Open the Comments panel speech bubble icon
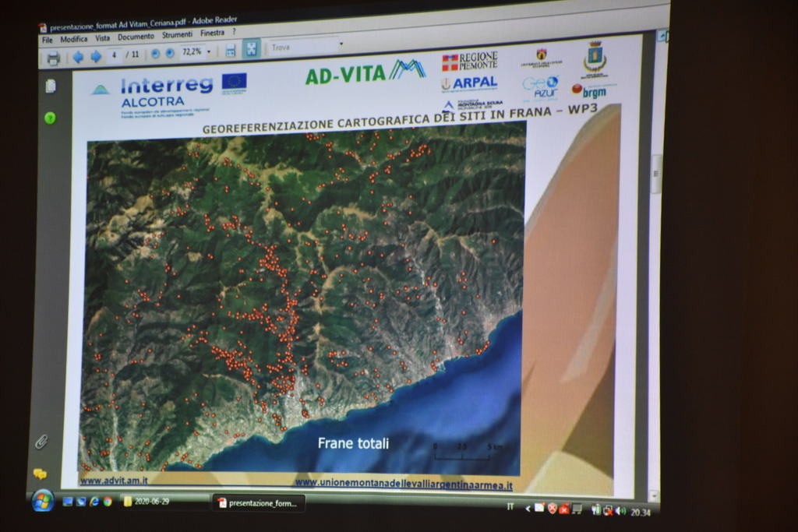 pos(40,474)
